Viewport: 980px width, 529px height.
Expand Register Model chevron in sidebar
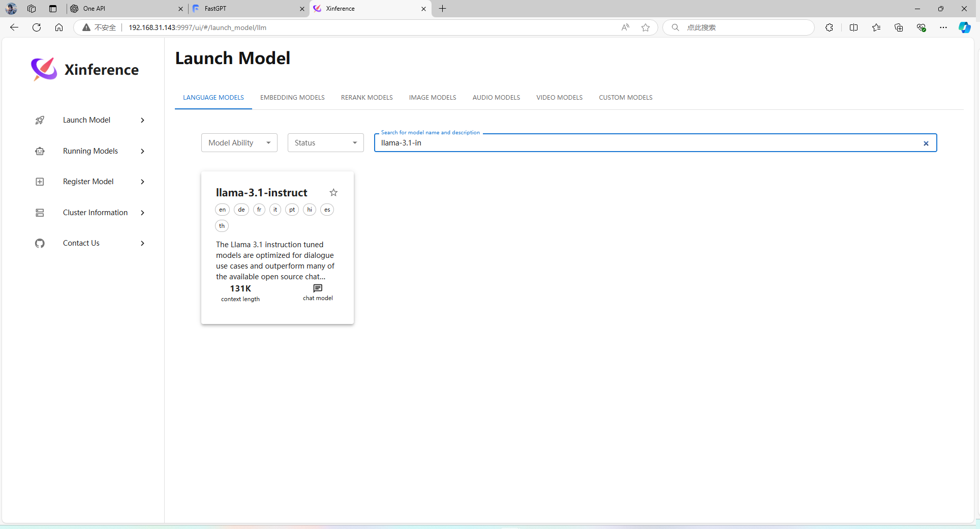(x=142, y=182)
